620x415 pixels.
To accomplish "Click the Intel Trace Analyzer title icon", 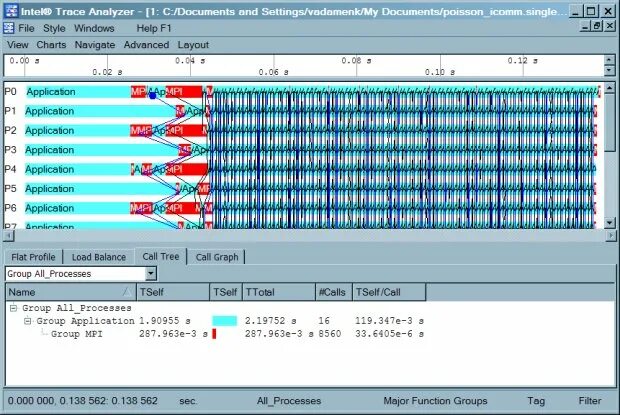I will click(11, 11).
